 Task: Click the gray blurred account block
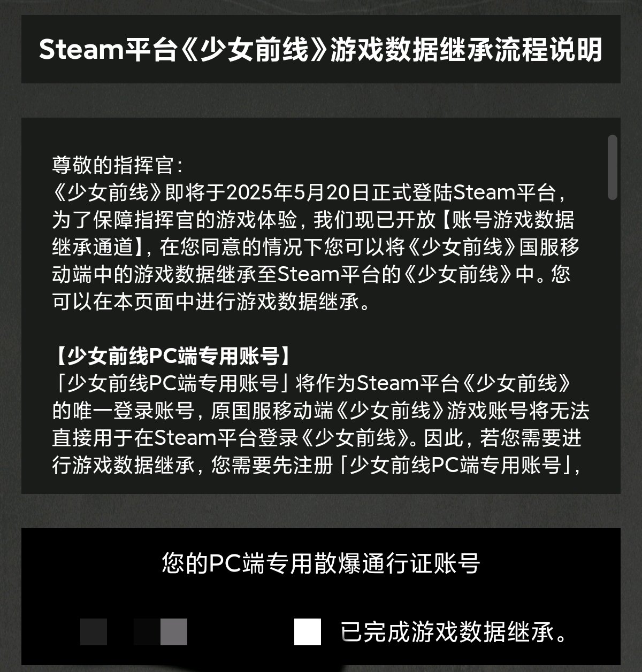click(174, 632)
